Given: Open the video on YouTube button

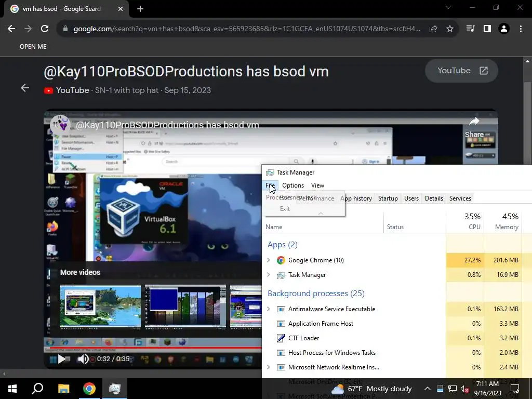Looking at the screenshot, I should (x=461, y=71).
